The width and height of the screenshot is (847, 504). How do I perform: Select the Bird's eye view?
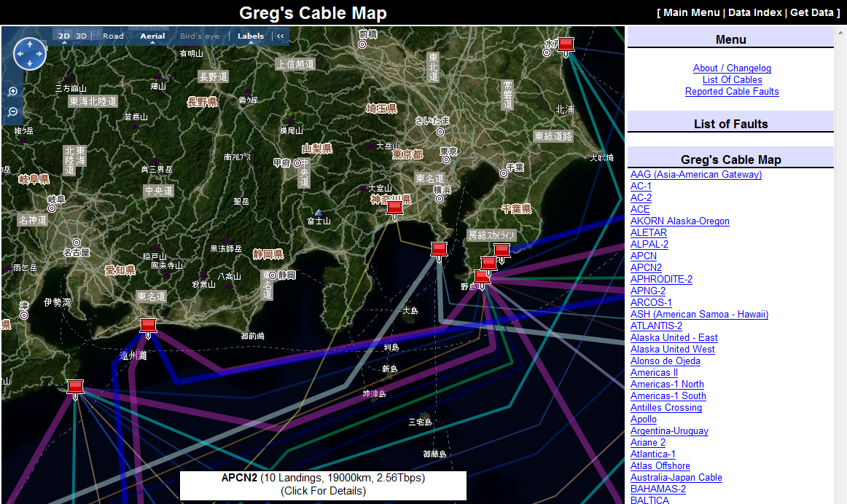point(199,36)
